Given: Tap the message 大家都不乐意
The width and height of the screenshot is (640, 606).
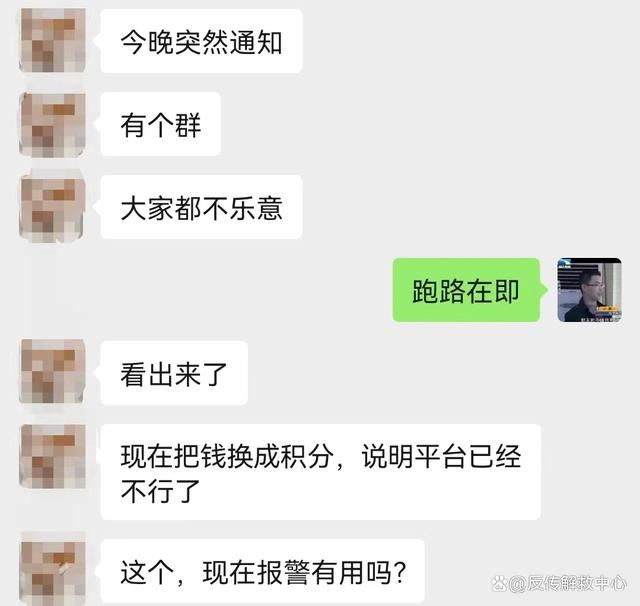Looking at the screenshot, I should [x=201, y=207].
